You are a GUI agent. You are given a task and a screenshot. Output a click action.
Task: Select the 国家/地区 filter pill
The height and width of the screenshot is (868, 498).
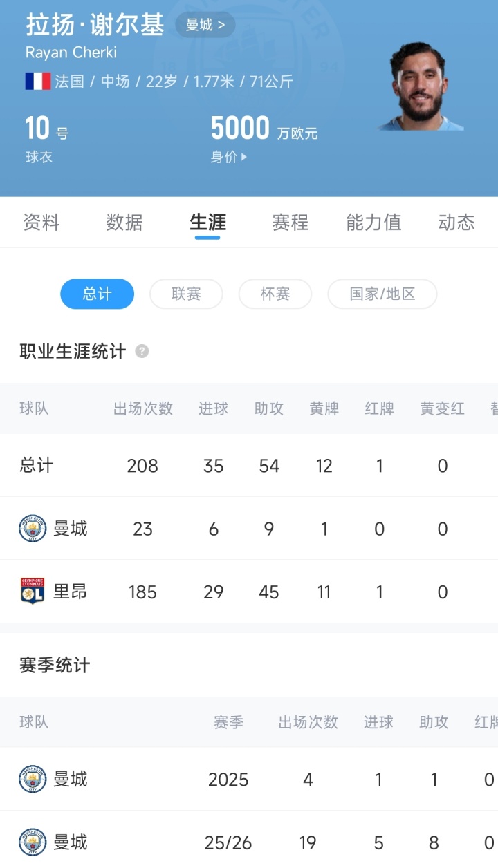tap(382, 294)
